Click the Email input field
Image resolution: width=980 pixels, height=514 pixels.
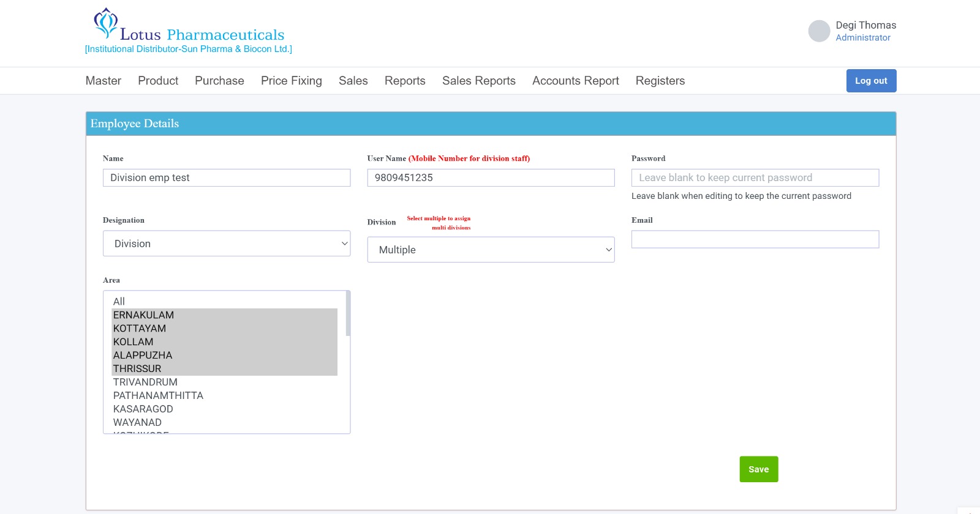755,239
